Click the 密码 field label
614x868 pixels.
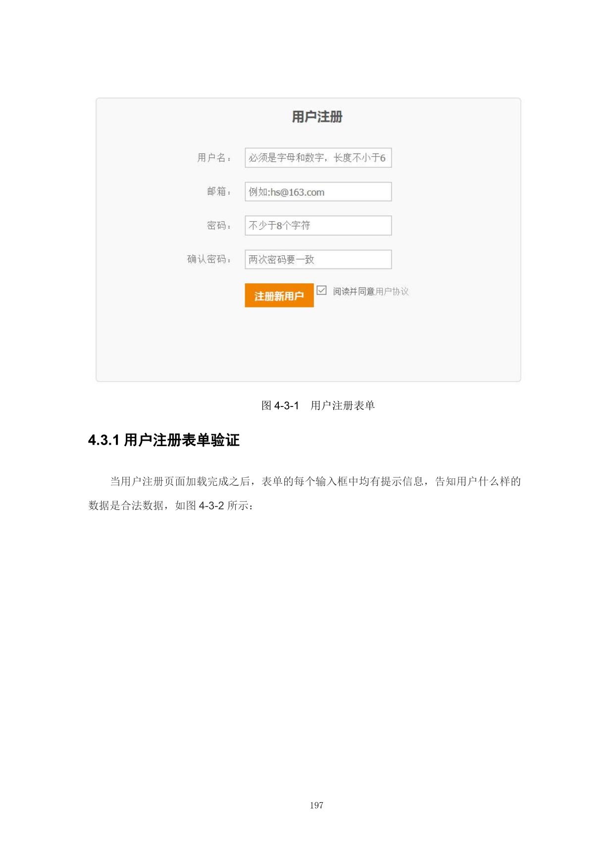pos(219,225)
